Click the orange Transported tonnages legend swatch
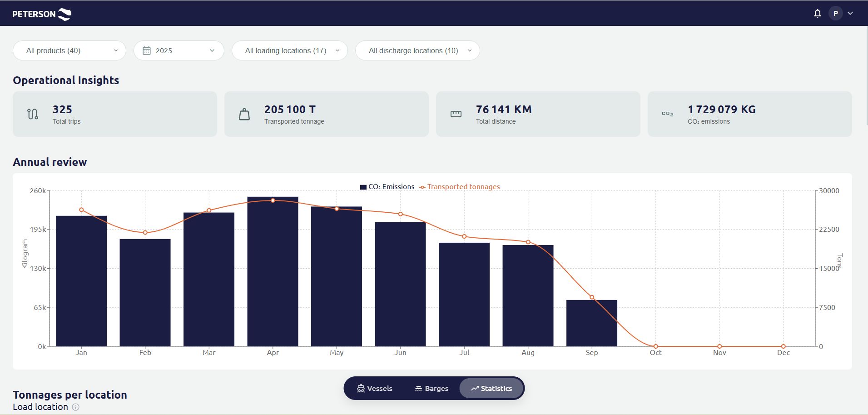 tap(422, 187)
